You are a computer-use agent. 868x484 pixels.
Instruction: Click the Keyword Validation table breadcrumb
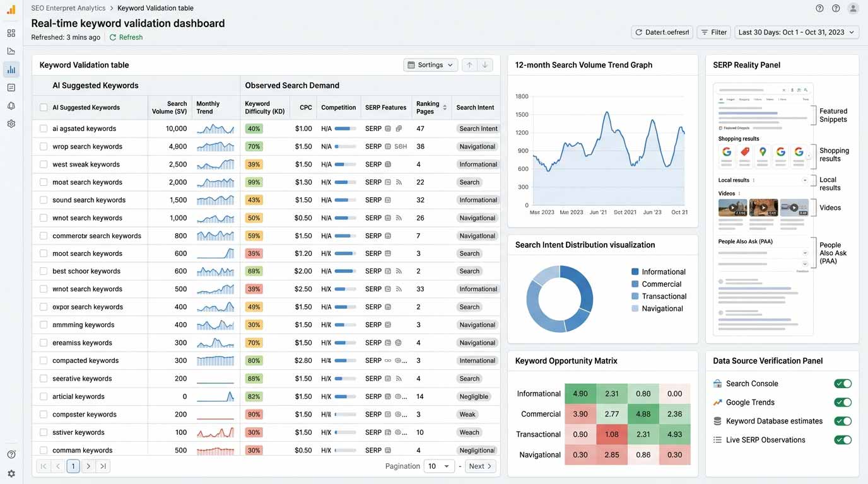pos(155,8)
